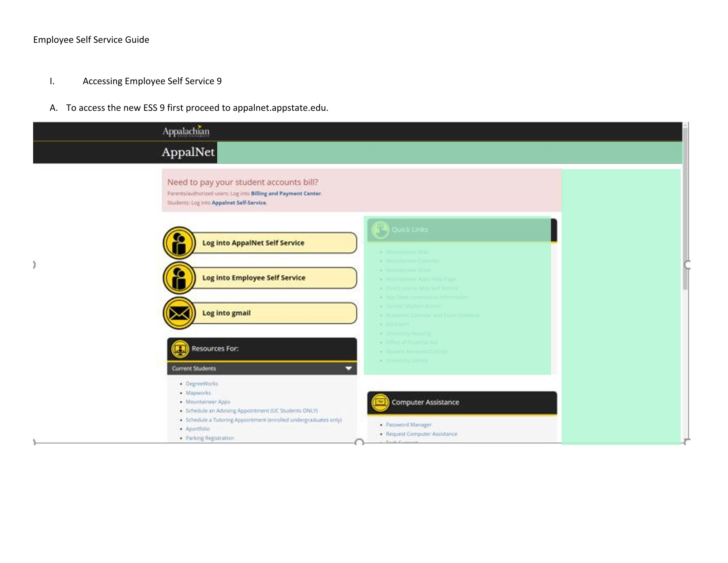Screen dimensions: 728x563
Task: Open Schedule a Tutoring Appointment link
Action: (x=264, y=420)
